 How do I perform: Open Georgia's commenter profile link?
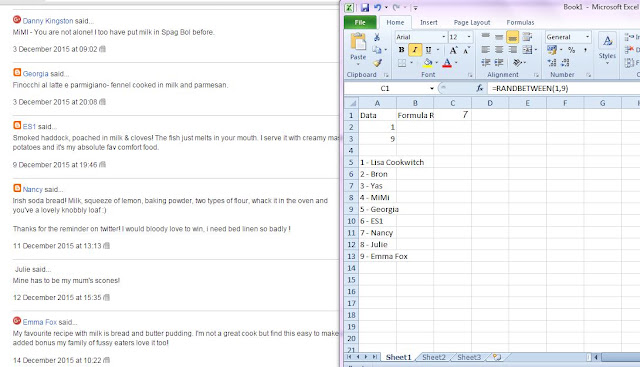click(36, 74)
